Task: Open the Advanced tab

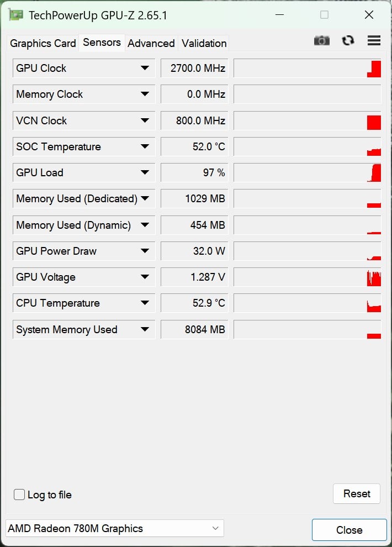Action: tap(151, 43)
